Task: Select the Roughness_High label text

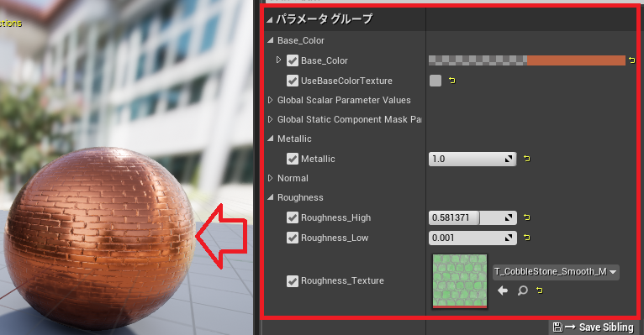Action: 335,217
